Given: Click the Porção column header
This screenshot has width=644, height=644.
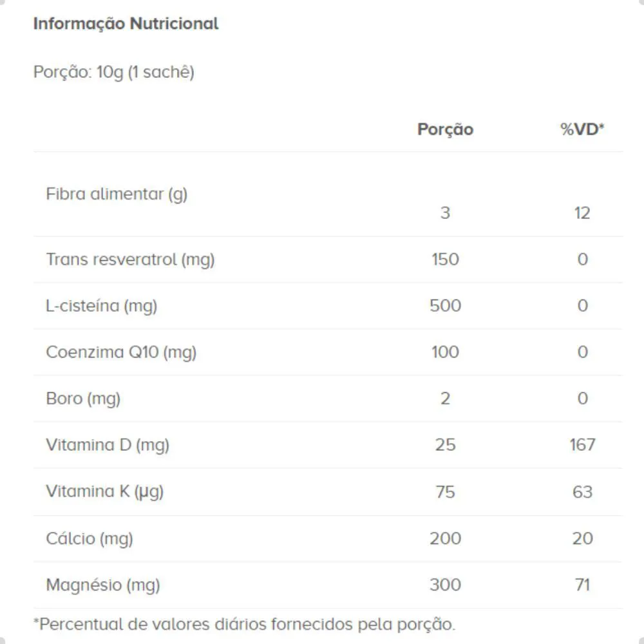Looking at the screenshot, I should [445, 130].
